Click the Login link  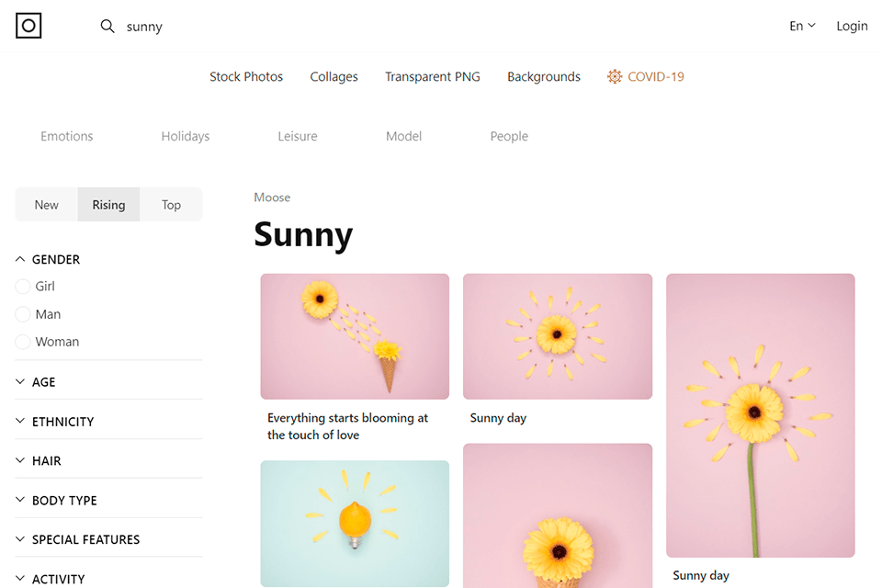[x=852, y=26]
